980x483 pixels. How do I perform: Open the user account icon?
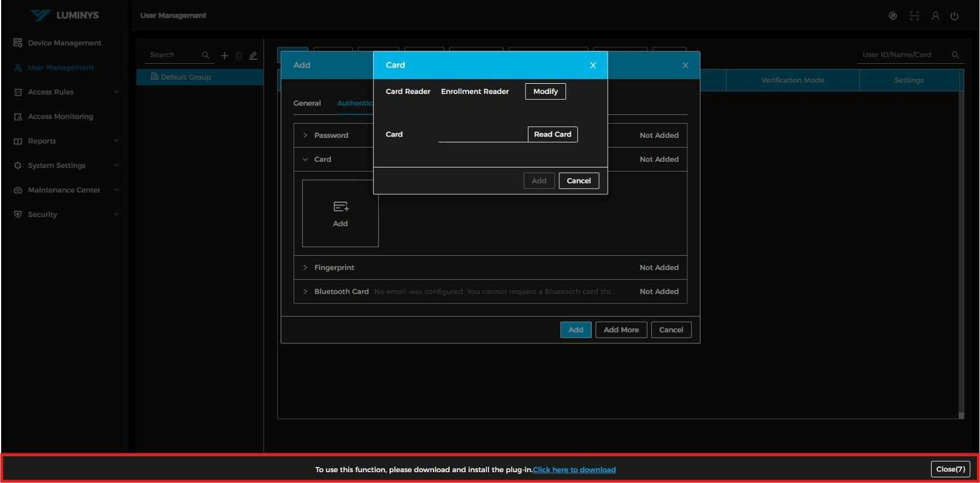935,16
